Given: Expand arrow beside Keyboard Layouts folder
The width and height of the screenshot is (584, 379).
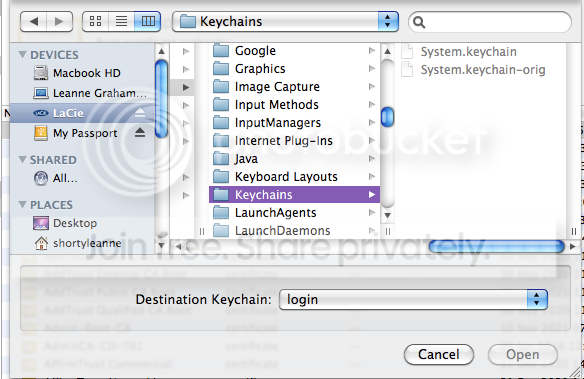Looking at the screenshot, I should [x=372, y=176].
